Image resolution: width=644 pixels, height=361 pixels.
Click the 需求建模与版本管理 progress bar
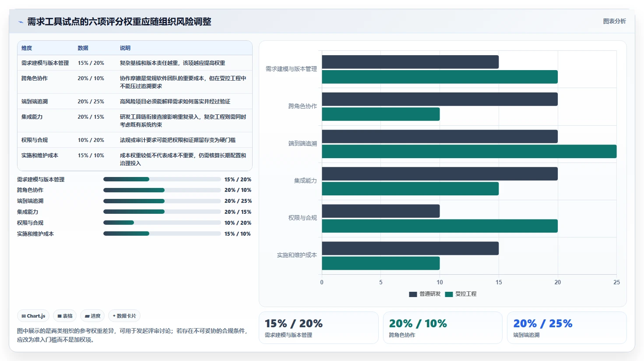coord(162,179)
